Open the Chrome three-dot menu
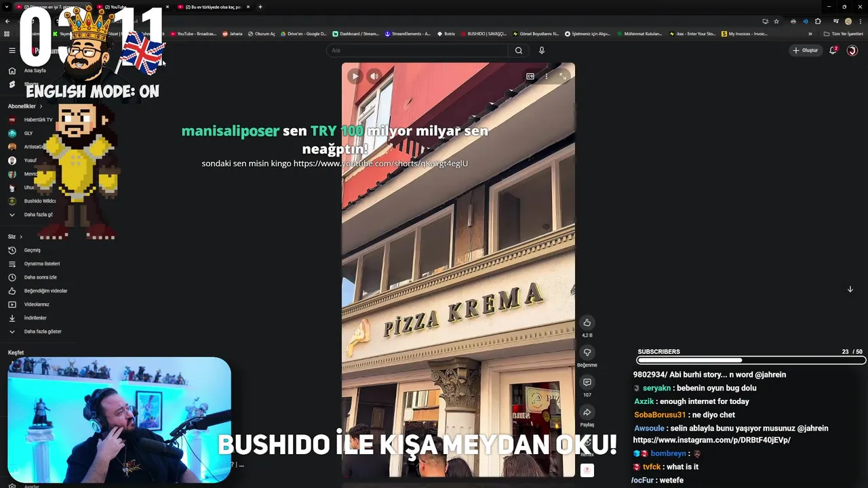The height and width of the screenshot is (488, 868). click(860, 21)
